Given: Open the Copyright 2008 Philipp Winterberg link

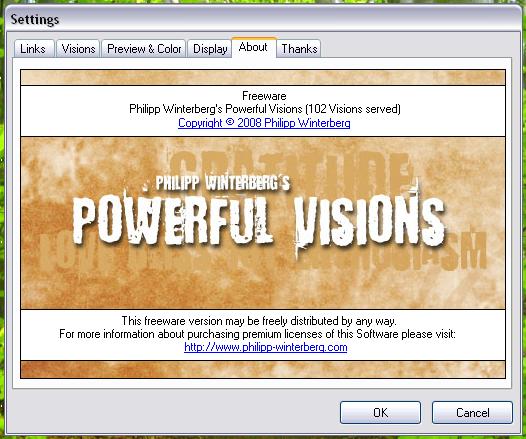Looking at the screenshot, I should [x=264, y=123].
